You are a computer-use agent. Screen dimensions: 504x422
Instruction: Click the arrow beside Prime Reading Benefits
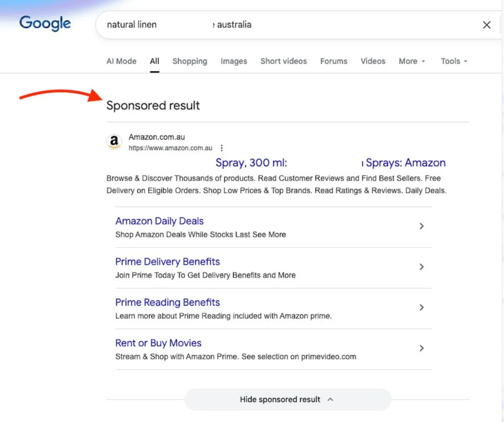tap(421, 307)
